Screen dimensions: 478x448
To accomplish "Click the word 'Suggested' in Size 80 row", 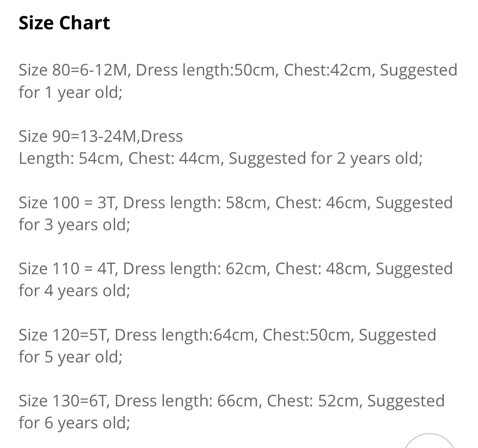I will (419, 70).
